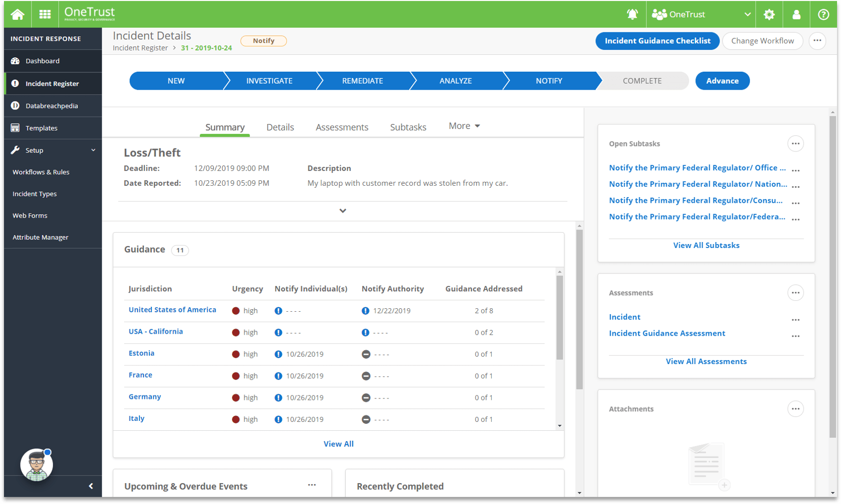Click Estonia Notify Authority minus icon
Viewport: 841px width, 504px height.
[366, 354]
